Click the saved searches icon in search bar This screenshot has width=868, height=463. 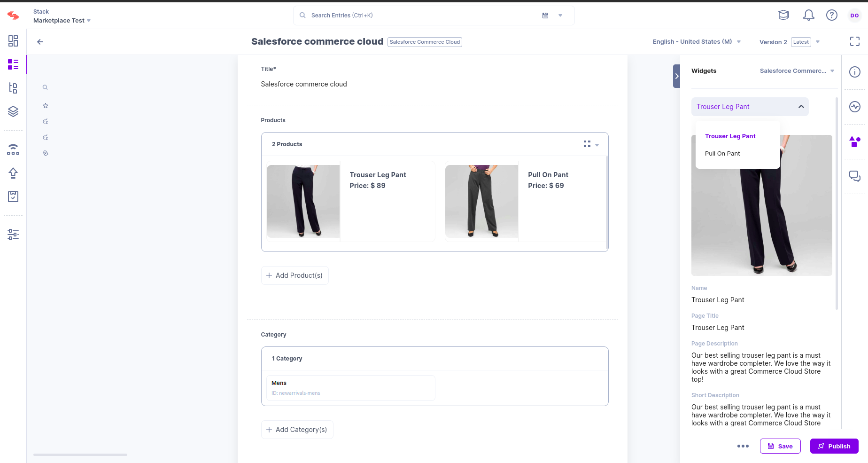545,16
